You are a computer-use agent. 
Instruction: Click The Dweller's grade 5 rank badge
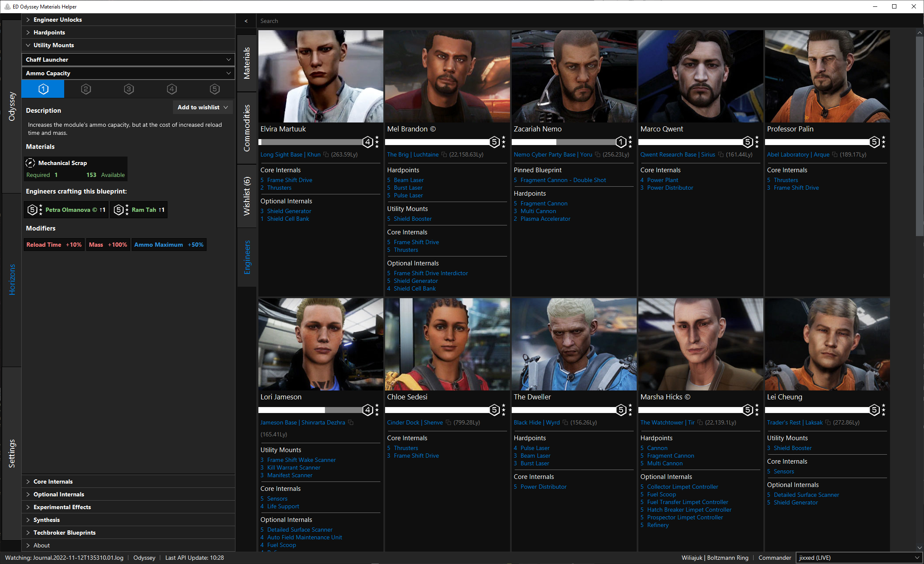point(621,410)
